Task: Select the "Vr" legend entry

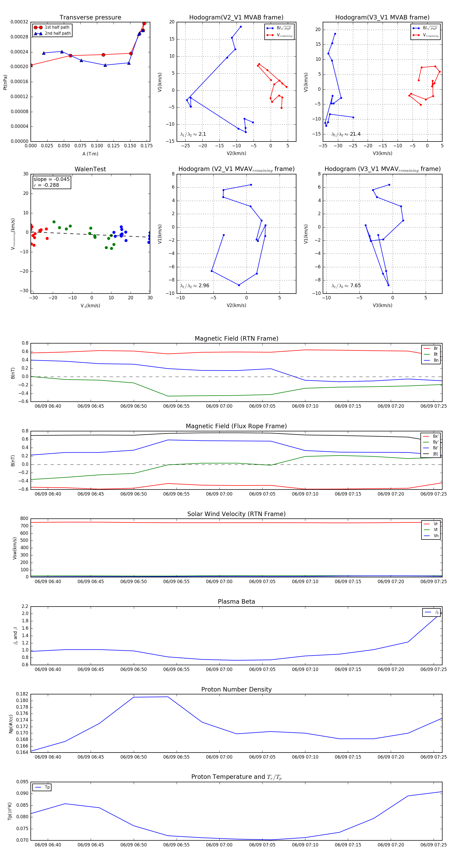Action: [x=431, y=524]
